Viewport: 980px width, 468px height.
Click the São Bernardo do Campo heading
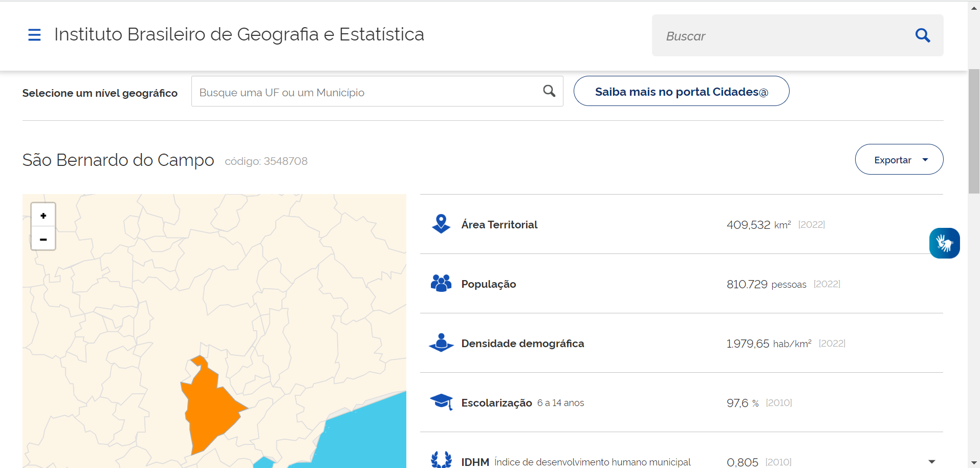[x=118, y=160]
